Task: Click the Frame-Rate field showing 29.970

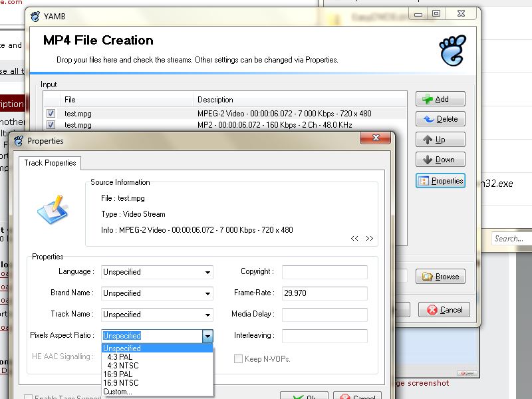Action: pos(325,293)
